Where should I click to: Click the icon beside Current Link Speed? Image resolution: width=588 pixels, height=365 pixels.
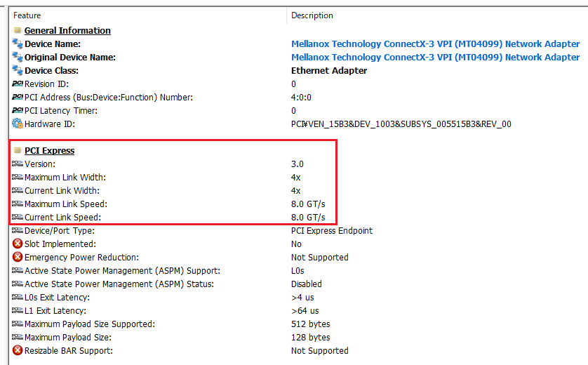coord(18,217)
